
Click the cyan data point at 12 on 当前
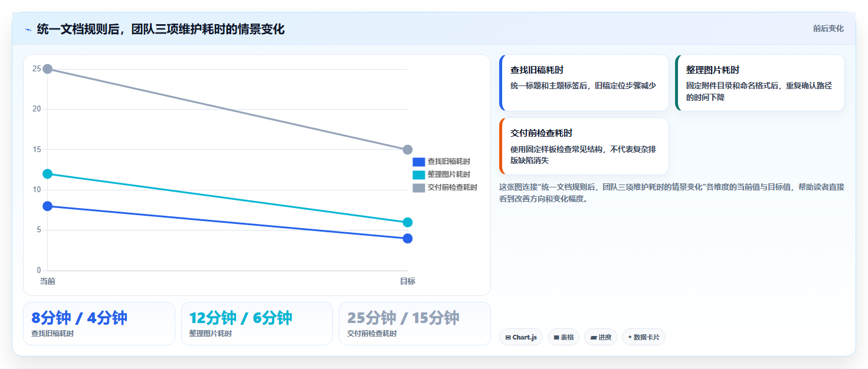pyautogui.click(x=48, y=174)
